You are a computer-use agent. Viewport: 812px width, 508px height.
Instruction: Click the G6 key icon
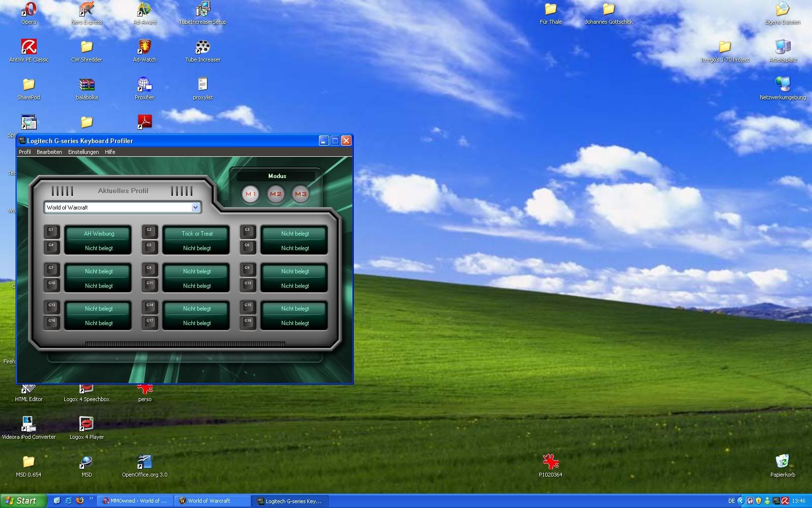click(x=248, y=247)
